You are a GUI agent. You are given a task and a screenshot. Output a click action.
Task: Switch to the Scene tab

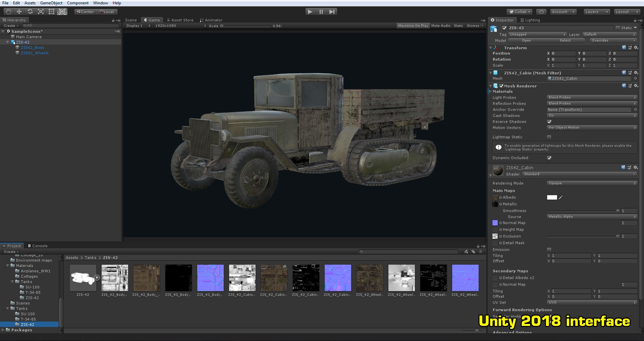[131, 20]
